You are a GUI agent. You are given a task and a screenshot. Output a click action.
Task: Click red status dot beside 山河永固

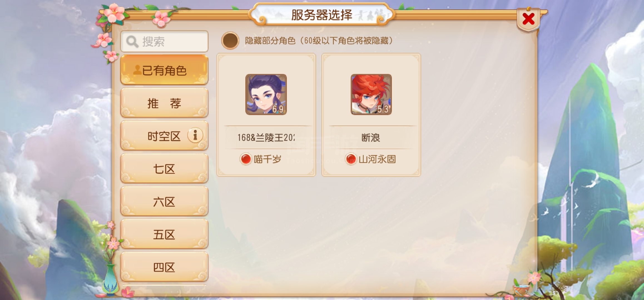[351, 159]
